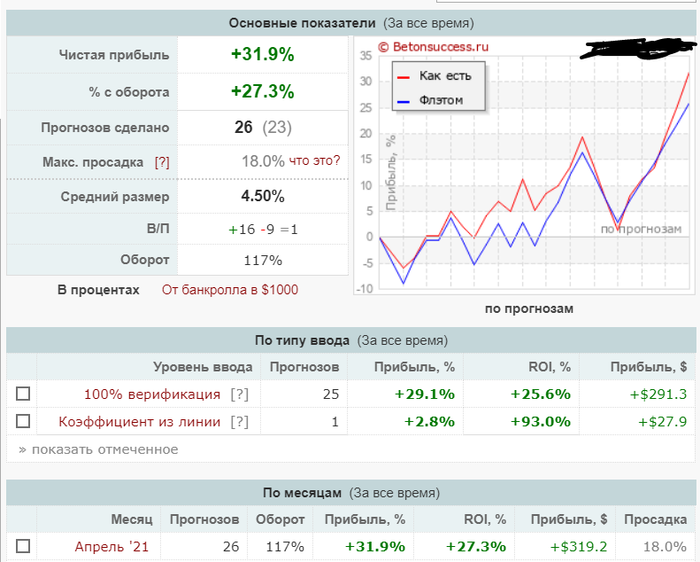
Task: Click the [?] help next to Макс. просадка
Action: [x=162, y=162]
